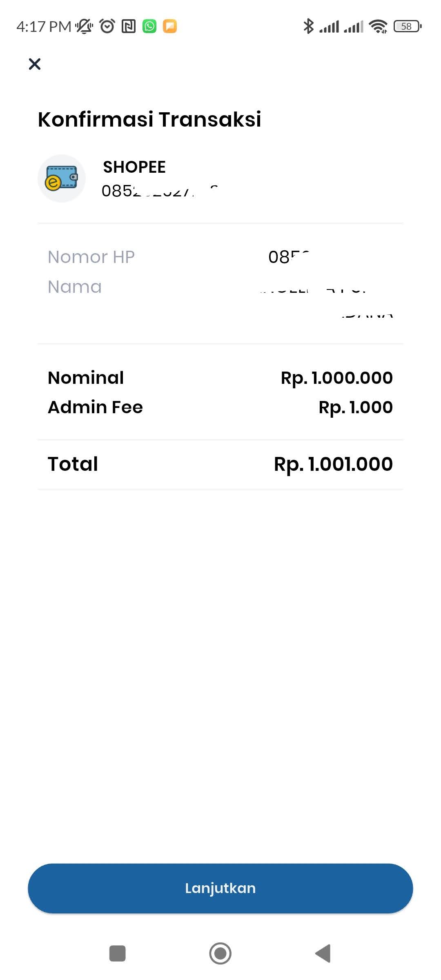Open recent apps with square button

[118, 953]
